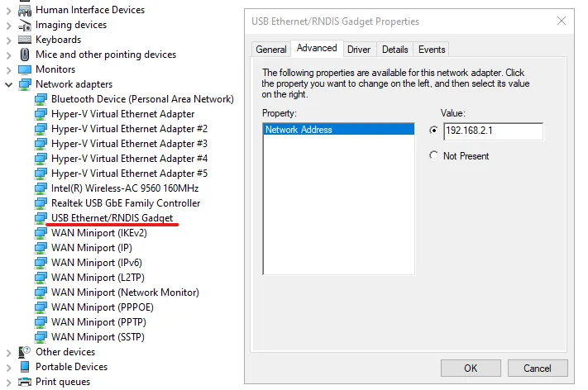The height and width of the screenshot is (390, 588).
Task: Select the Not Present radio button
Action: point(434,156)
